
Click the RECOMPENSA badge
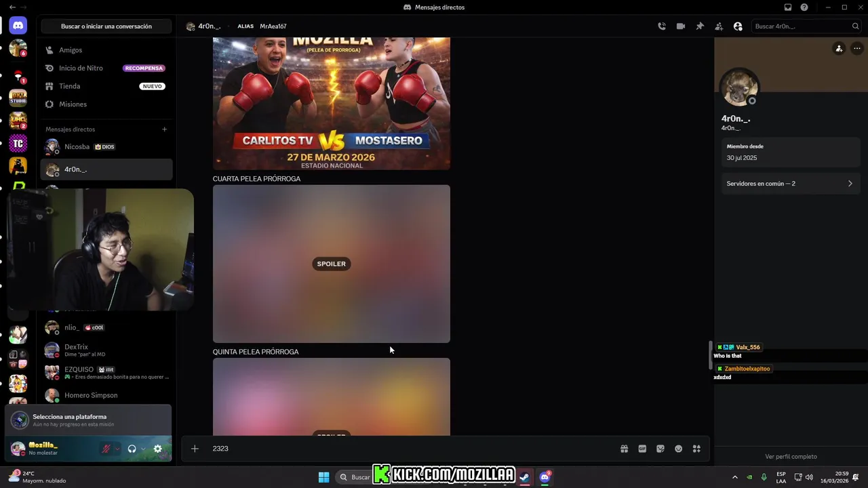(x=144, y=68)
